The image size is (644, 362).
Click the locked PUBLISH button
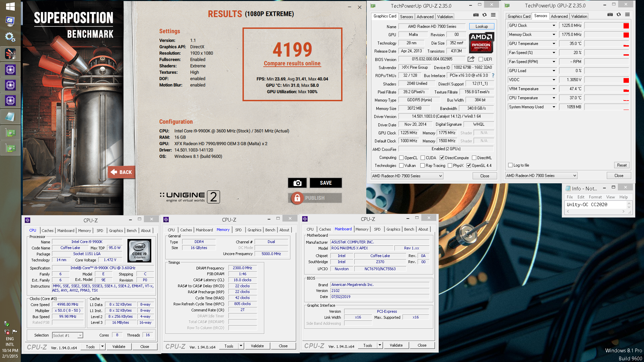(315, 198)
